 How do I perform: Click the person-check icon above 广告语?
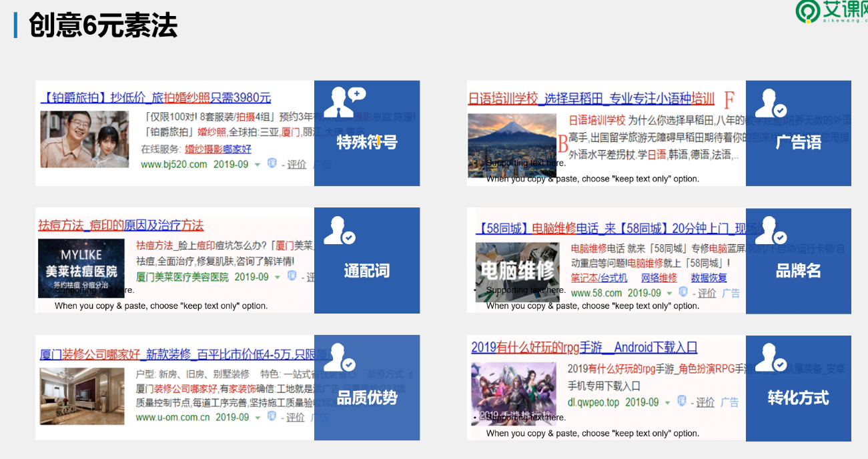(771, 103)
